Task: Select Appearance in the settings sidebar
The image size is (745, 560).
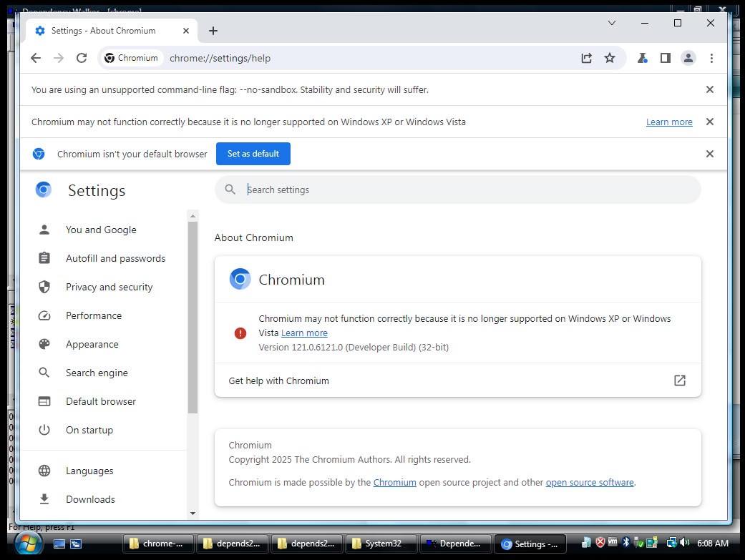Action: pos(92,344)
